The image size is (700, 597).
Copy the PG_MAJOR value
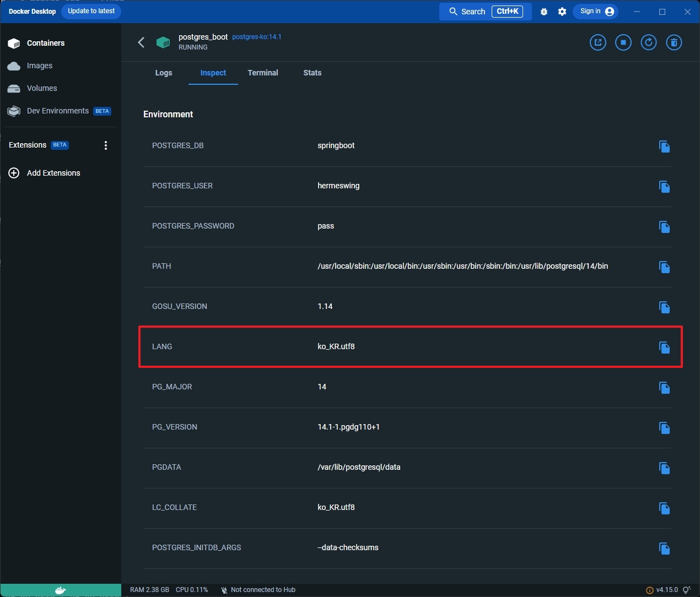(664, 388)
